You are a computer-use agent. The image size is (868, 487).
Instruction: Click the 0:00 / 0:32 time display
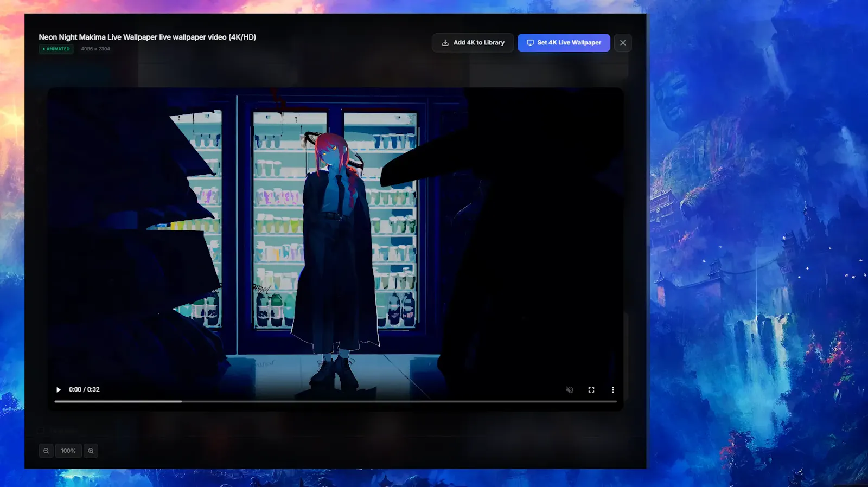[84, 390]
